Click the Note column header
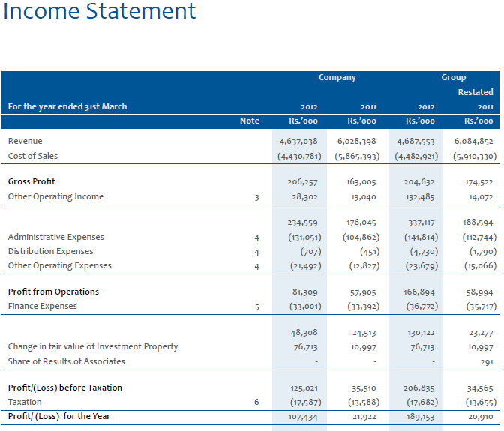 (250, 121)
